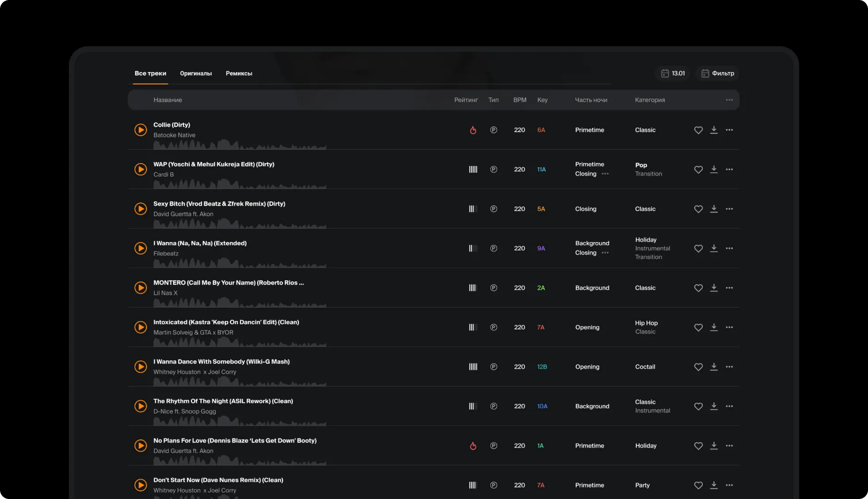This screenshot has height=499, width=868.
Task: Click type icon for Sexy Bitch remix
Action: pos(494,209)
